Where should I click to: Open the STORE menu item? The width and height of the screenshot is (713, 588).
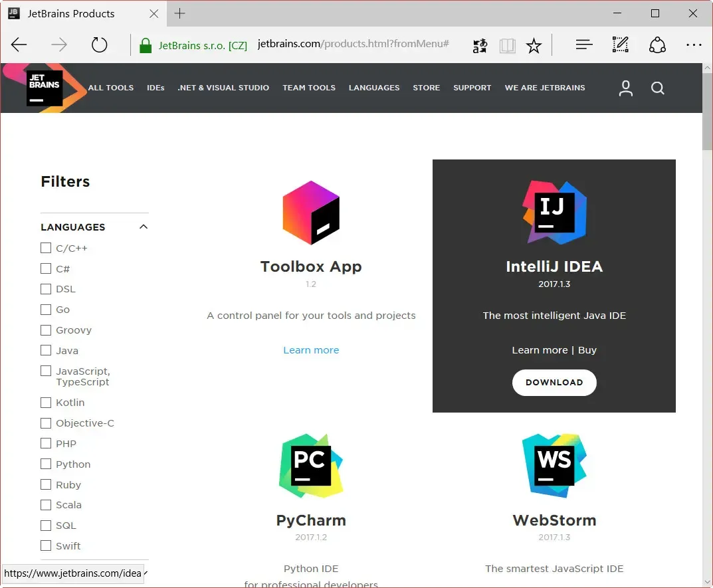427,88
